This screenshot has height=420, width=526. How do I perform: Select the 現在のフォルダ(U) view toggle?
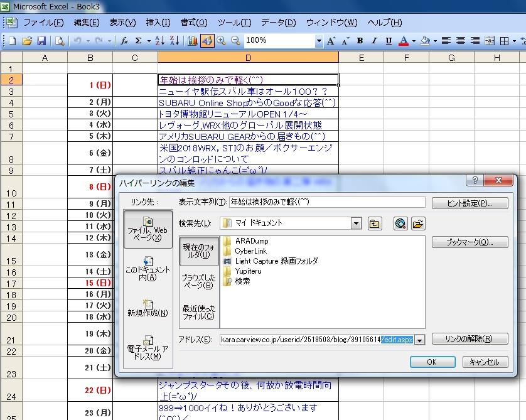click(199, 250)
